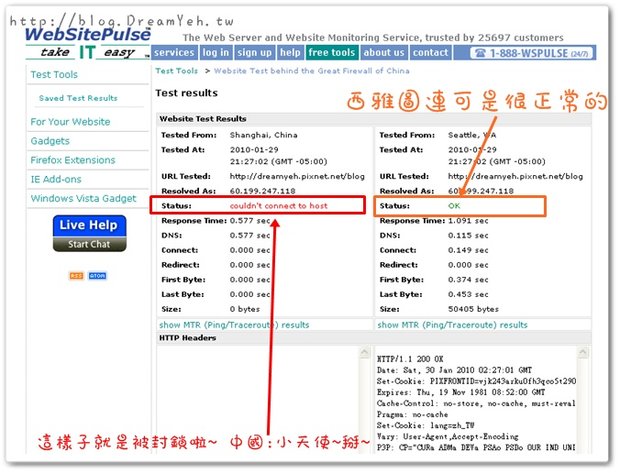Click the "couldn't connect to host" status
This screenshot has width=620, height=473.
point(279,206)
